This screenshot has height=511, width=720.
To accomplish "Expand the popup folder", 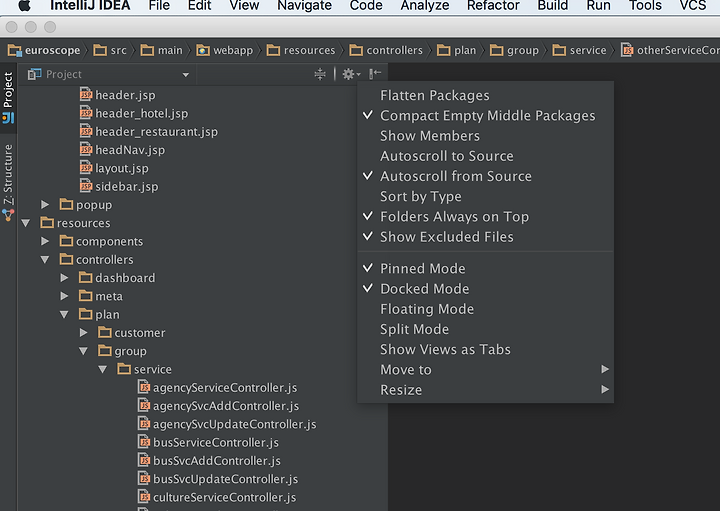I will 45,204.
